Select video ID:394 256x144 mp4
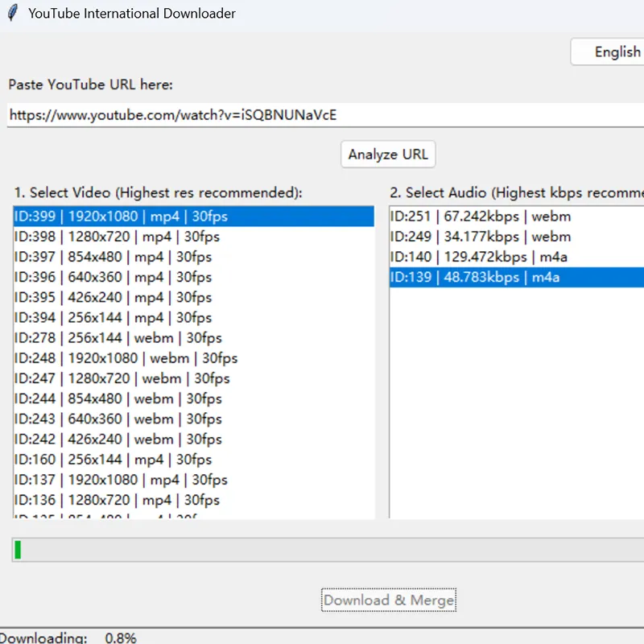 (x=194, y=318)
